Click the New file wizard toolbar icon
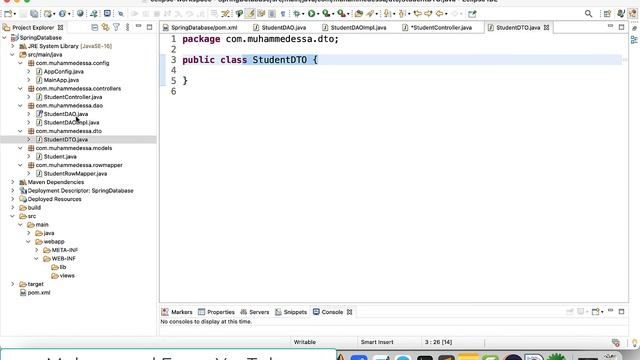 point(7,14)
